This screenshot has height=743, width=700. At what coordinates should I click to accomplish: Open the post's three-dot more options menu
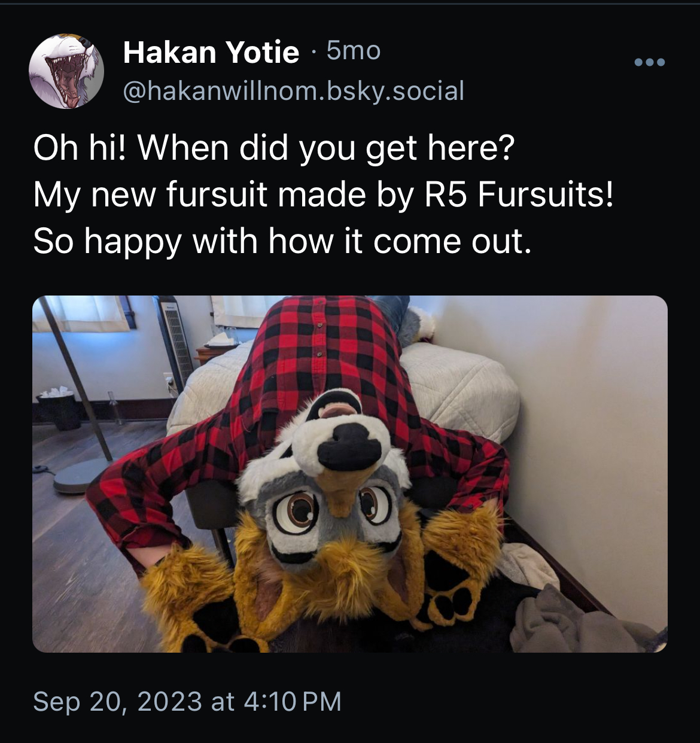650,62
